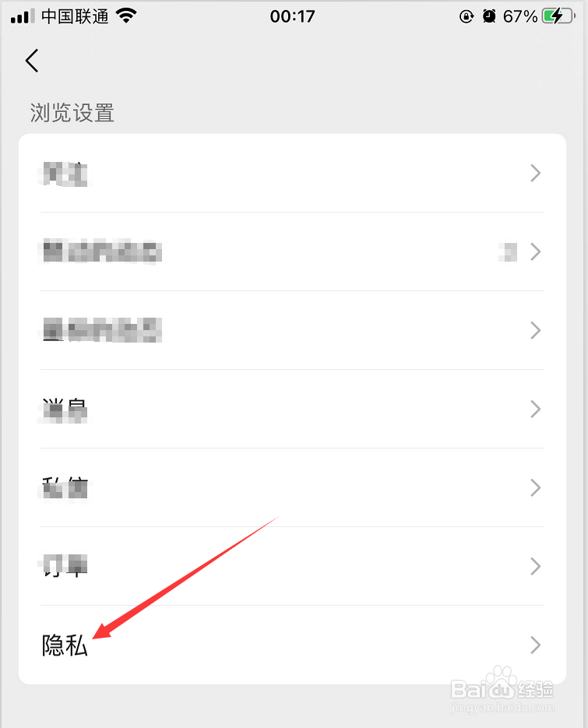Open the 隐私 privacy settings row
The image size is (588, 728).
coord(292,645)
